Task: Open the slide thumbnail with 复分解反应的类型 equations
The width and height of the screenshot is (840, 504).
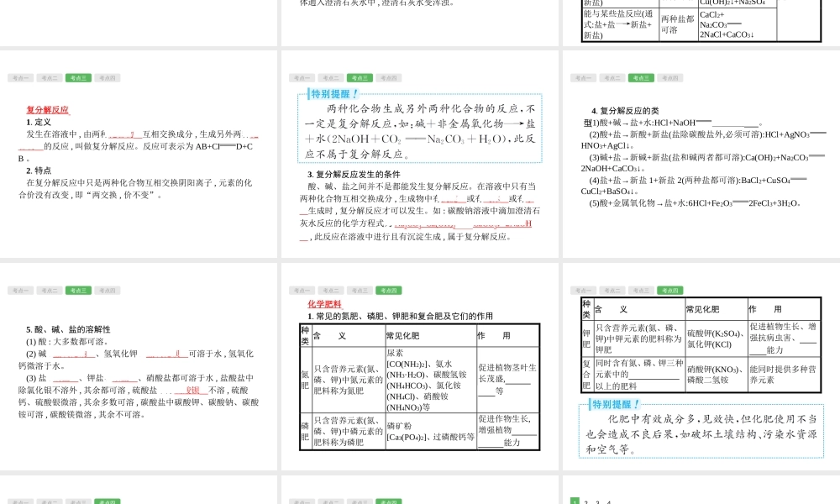Action: [701, 154]
